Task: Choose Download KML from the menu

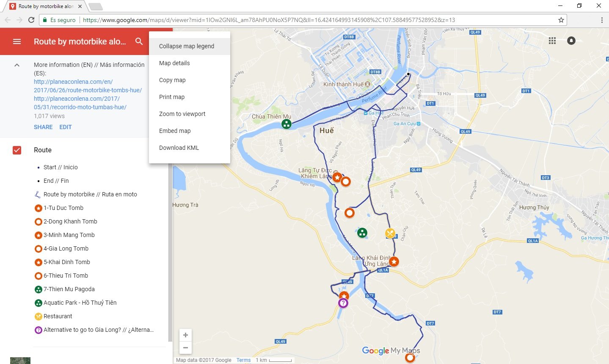Action: (190, 148)
